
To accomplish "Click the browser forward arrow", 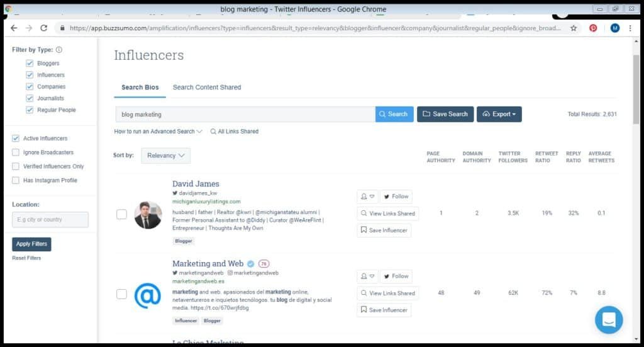I will (29, 28).
